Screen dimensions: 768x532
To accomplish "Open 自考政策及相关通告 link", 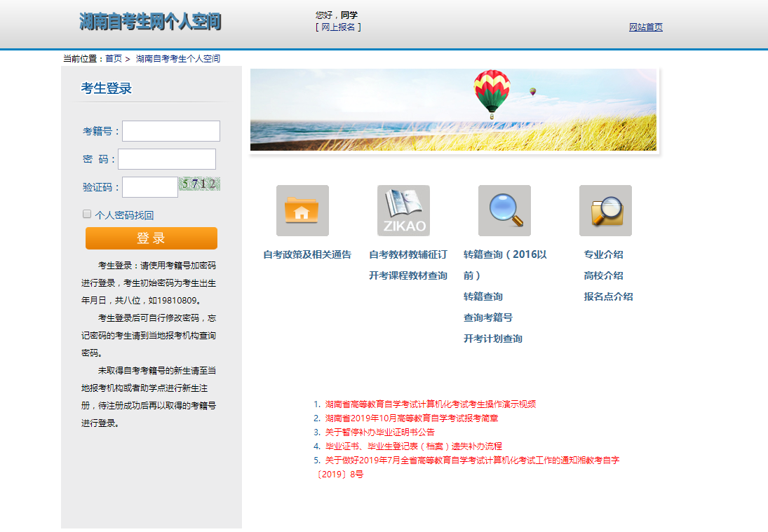I will point(307,254).
